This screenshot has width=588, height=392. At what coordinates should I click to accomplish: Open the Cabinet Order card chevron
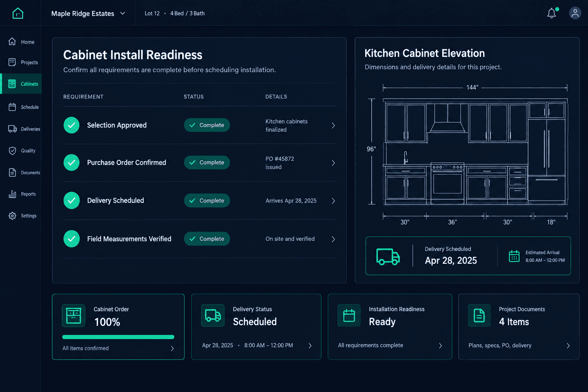point(172,348)
